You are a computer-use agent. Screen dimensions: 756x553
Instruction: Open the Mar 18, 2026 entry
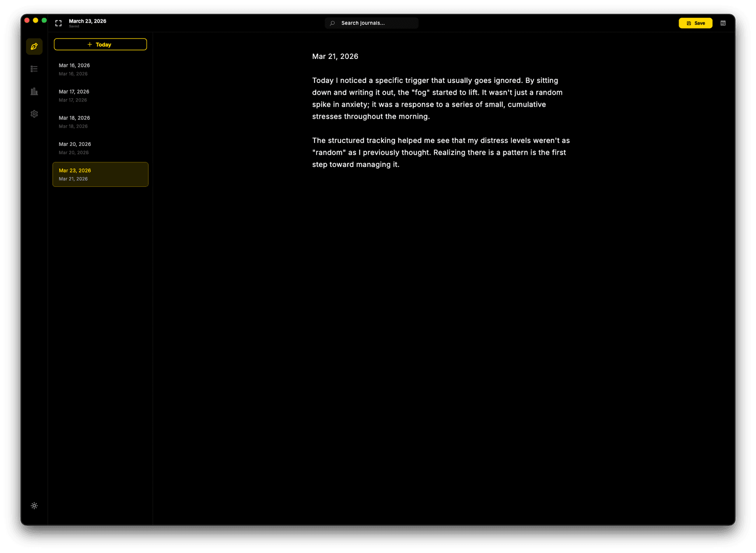pos(100,122)
